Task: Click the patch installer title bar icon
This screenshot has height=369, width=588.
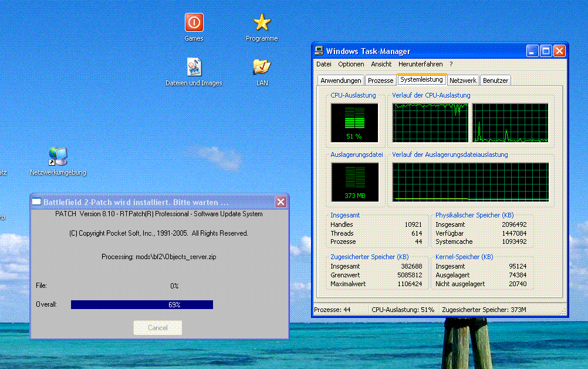Action: coord(36,202)
